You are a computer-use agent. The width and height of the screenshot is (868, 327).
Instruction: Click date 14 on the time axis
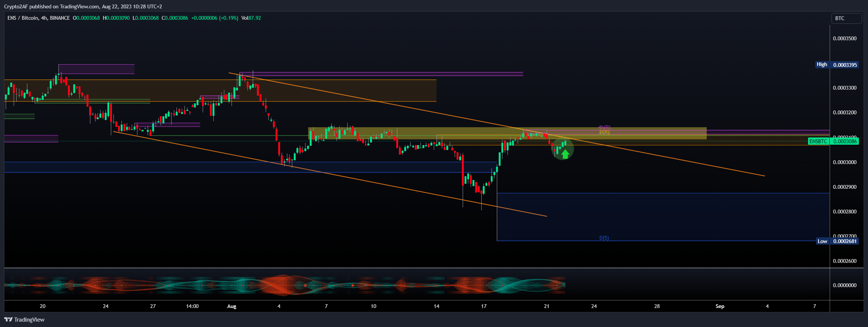[436, 306]
